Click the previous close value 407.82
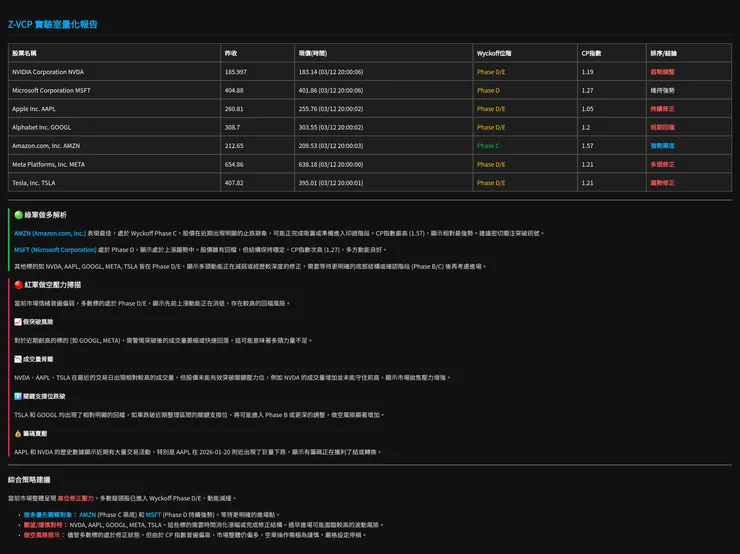Image resolution: width=740 pixels, height=554 pixels. coord(234,183)
